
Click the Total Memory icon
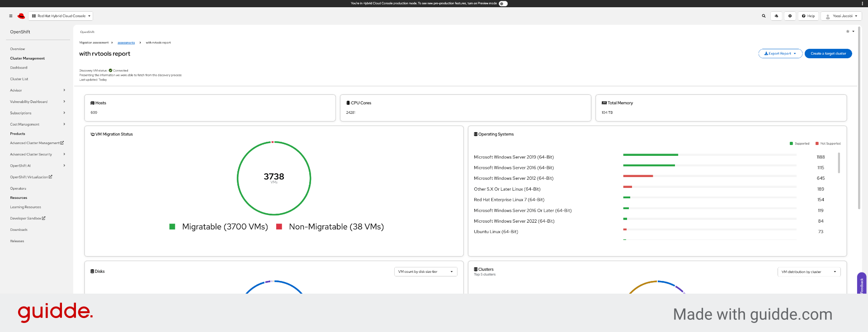click(x=604, y=103)
